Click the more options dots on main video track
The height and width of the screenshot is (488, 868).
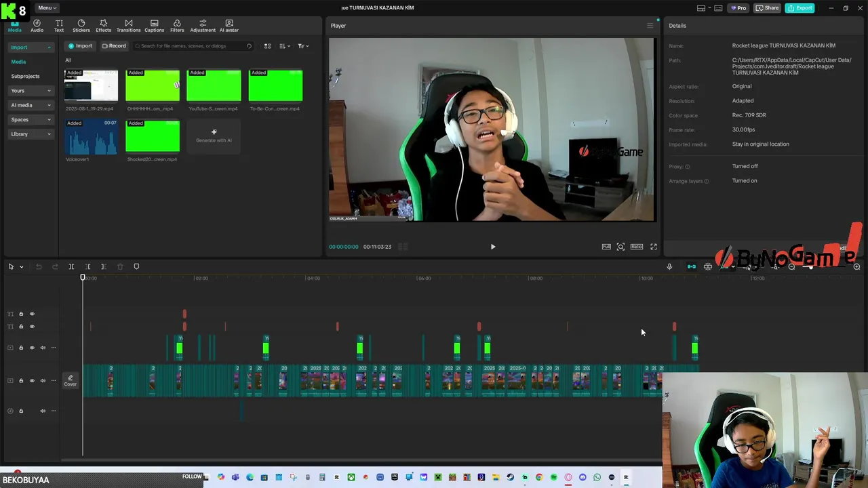(x=54, y=380)
